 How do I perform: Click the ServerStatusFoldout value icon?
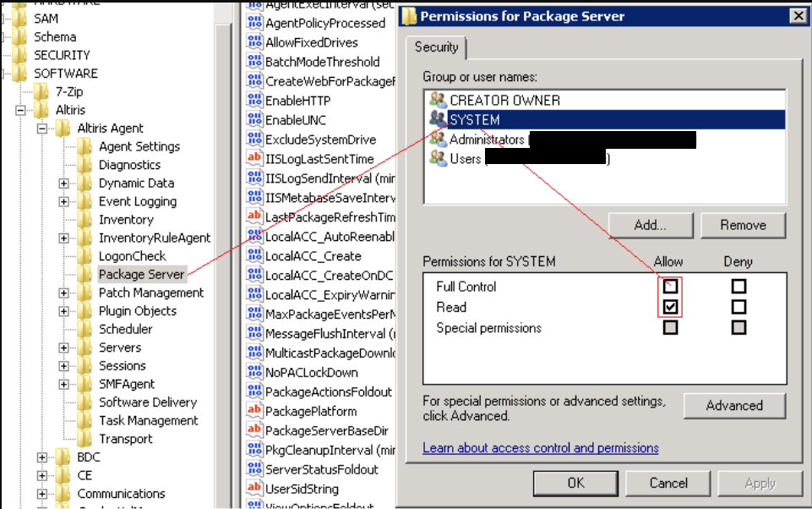(254, 468)
